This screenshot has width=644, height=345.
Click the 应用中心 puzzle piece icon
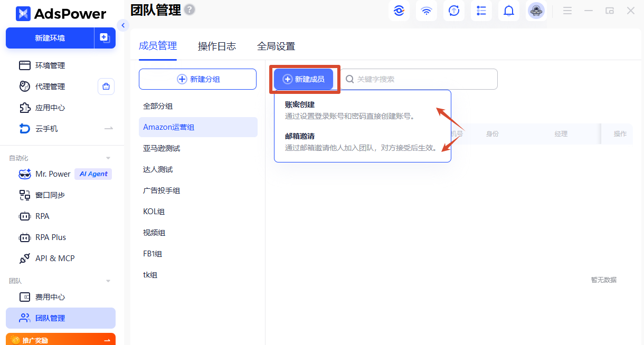coord(24,108)
